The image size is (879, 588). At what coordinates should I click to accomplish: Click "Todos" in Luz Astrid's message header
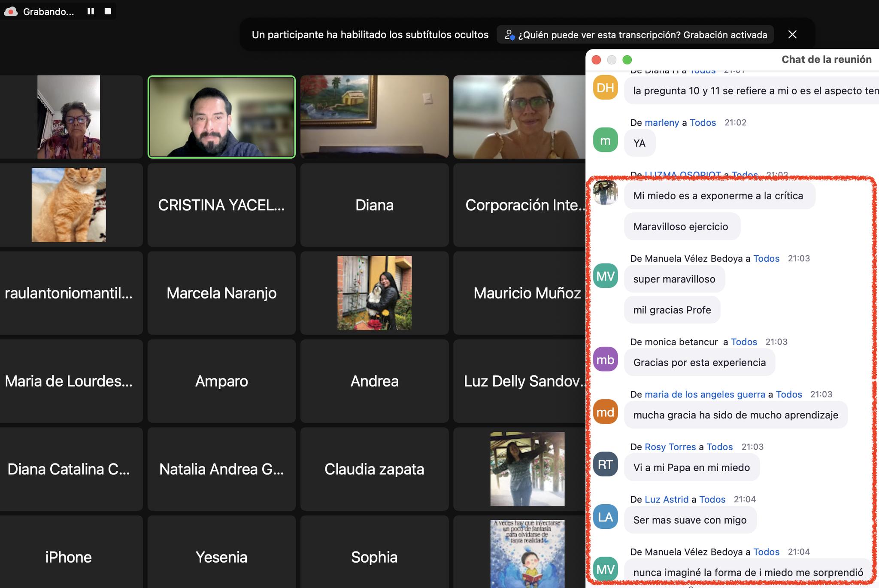coord(712,499)
